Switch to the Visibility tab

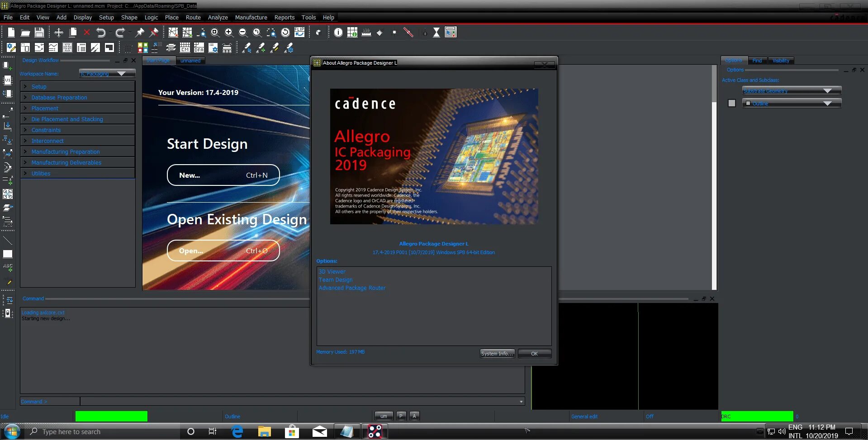coord(781,61)
